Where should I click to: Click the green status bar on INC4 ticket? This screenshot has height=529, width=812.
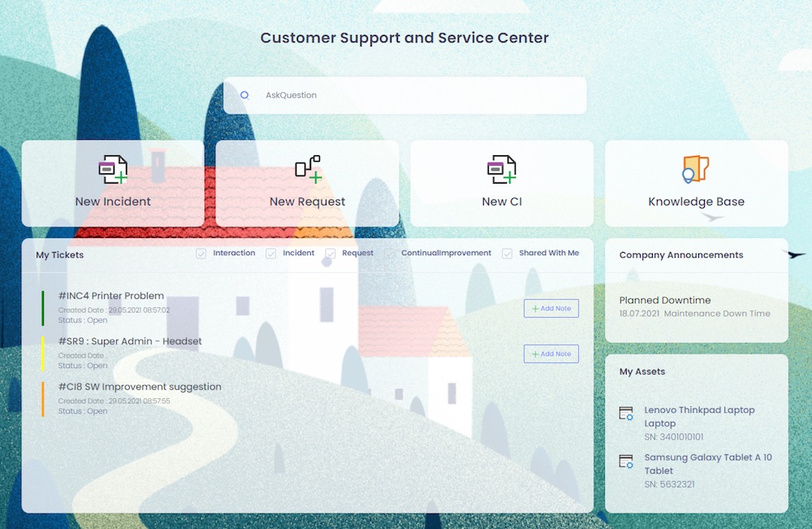click(x=42, y=309)
